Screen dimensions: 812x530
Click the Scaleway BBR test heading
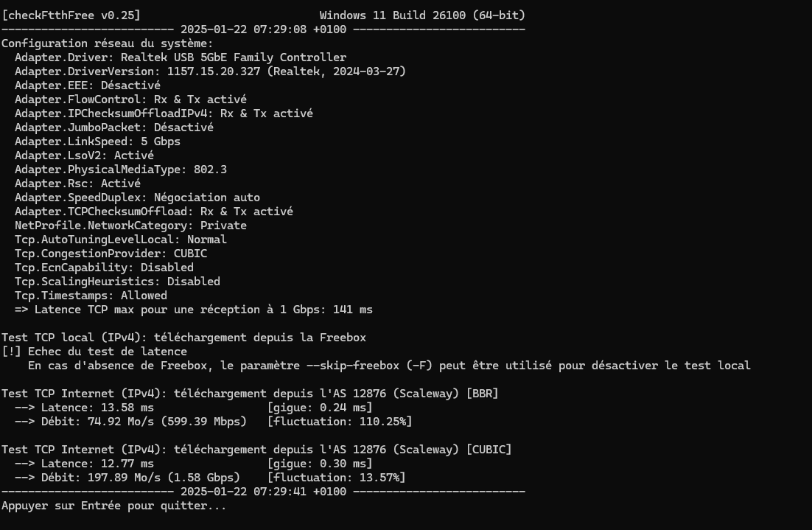250,393
